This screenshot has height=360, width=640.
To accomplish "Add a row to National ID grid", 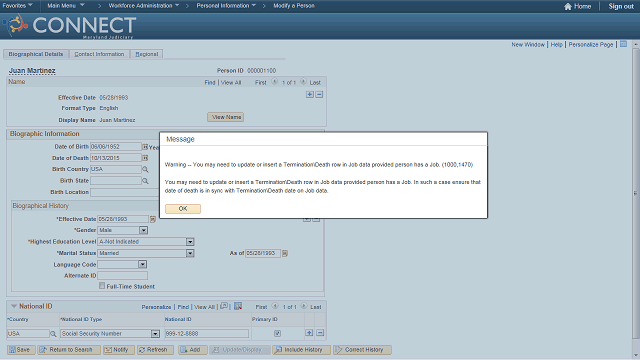I will [309, 333].
